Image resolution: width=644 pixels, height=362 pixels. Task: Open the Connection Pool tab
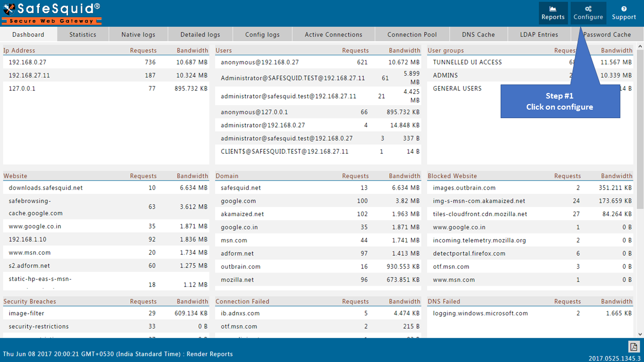point(412,34)
